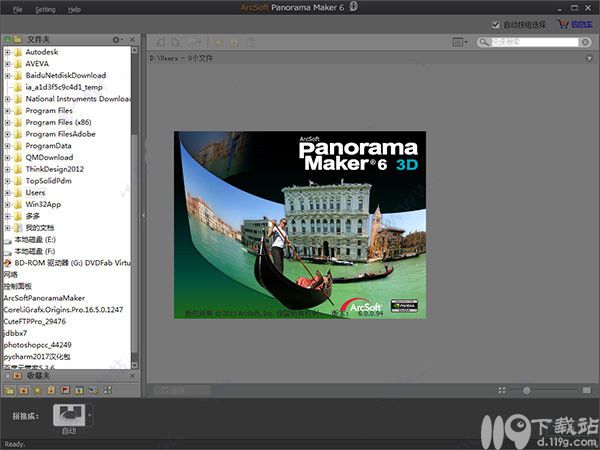
Task: Select Corel.iGrafx.Origins.Pro.16.5.0.1247 entry
Action: point(63,310)
